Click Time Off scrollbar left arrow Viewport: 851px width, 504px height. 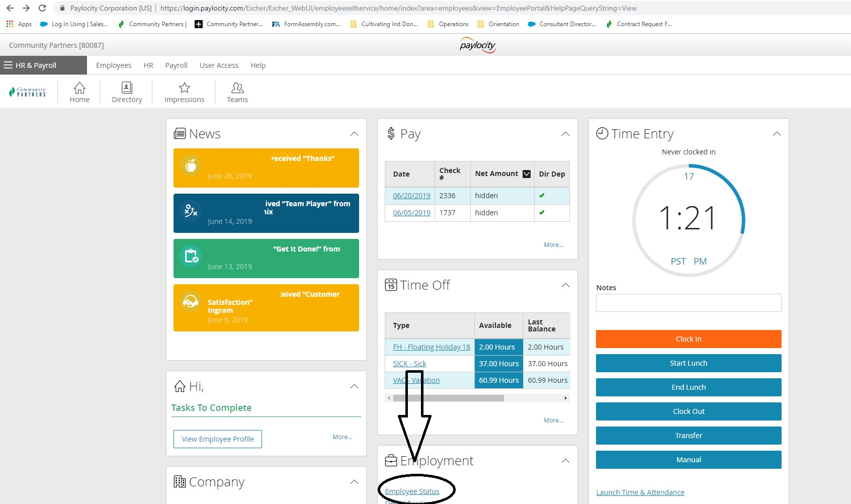pyautogui.click(x=388, y=398)
